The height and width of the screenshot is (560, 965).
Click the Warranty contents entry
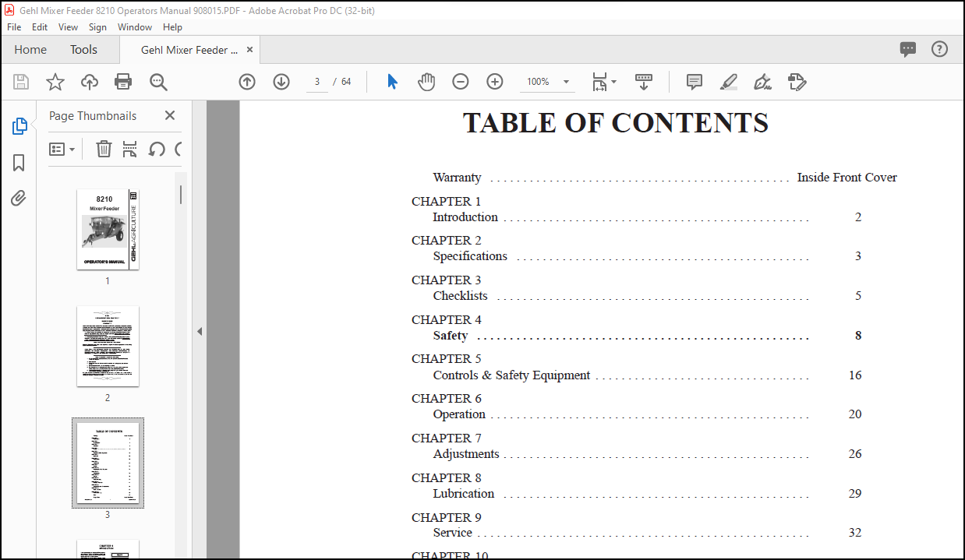click(457, 178)
